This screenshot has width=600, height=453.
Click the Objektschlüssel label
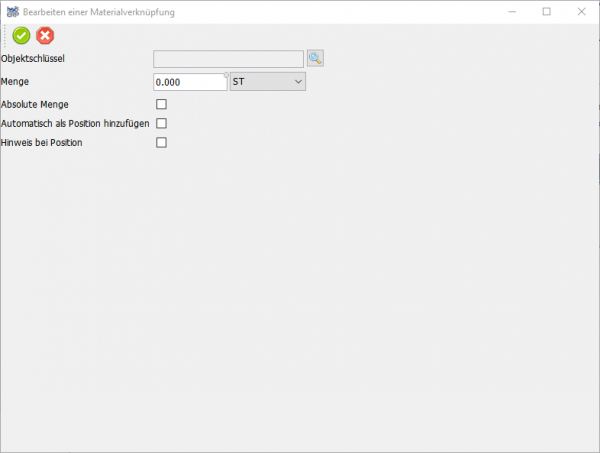[34, 59]
